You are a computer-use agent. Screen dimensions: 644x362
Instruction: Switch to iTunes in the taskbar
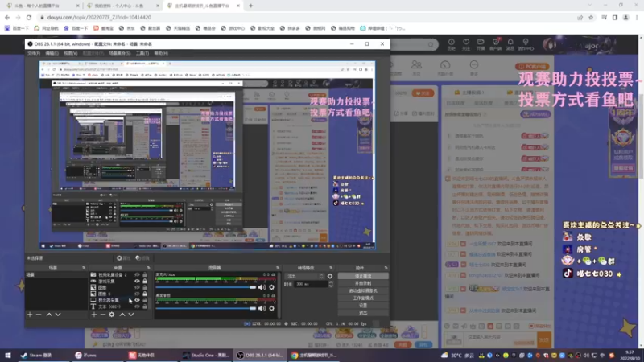click(x=86, y=356)
